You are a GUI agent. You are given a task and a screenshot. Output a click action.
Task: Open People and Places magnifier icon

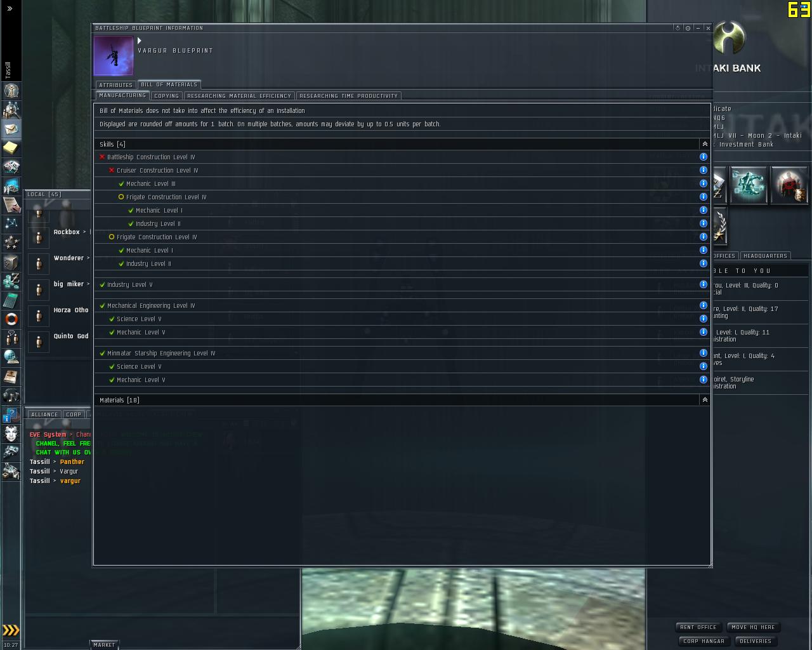click(11, 110)
